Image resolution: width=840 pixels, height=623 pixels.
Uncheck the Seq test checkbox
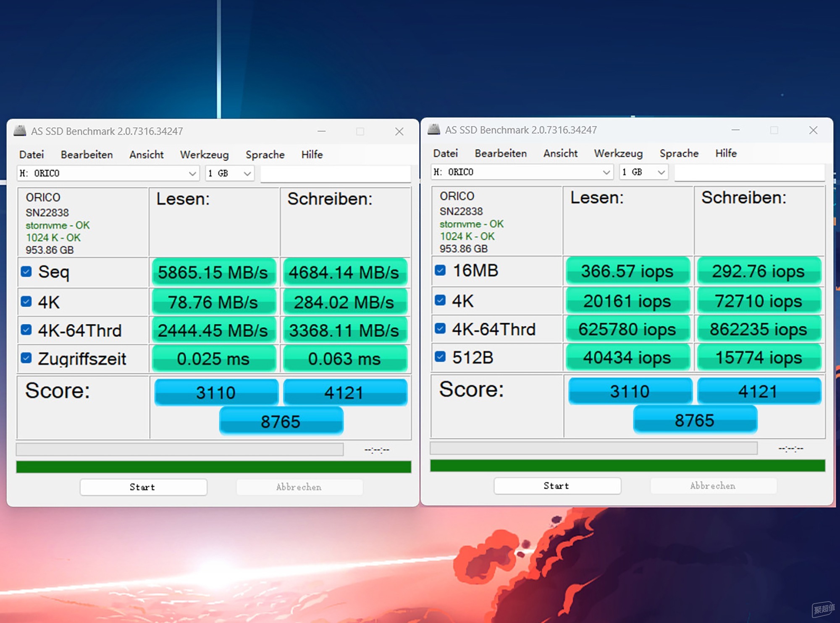tap(26, 272)
